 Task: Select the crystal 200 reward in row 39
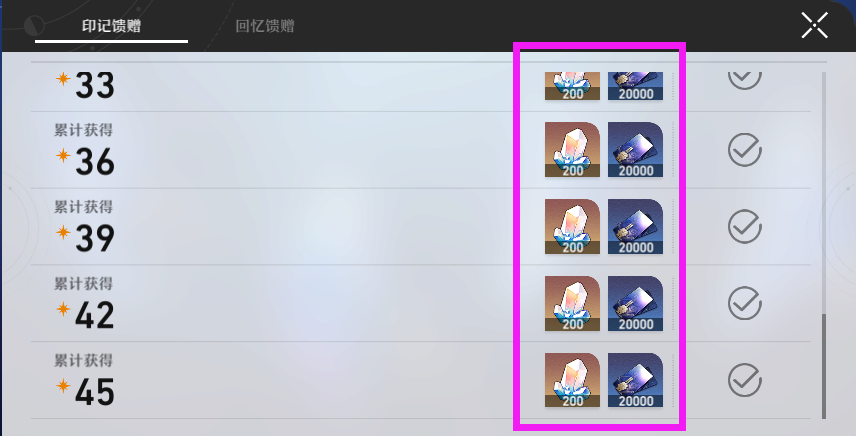click(x=572, y=226)
